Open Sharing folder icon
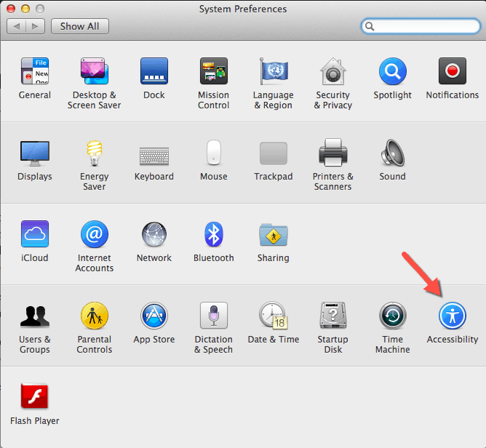The image size is (486, 448). pos(274,234)
